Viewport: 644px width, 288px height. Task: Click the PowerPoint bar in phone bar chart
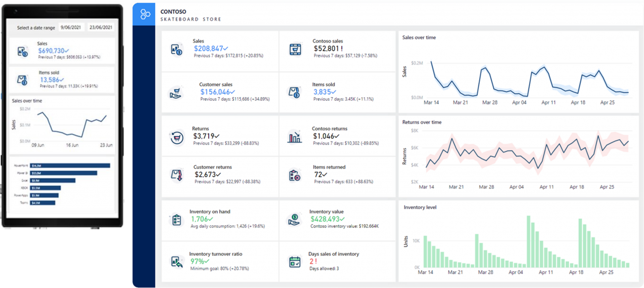click(x=70, y=165)
